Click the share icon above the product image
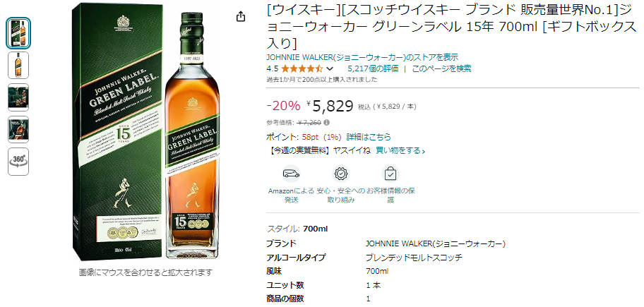Viewport: 644px width, 307px height. 241,17
